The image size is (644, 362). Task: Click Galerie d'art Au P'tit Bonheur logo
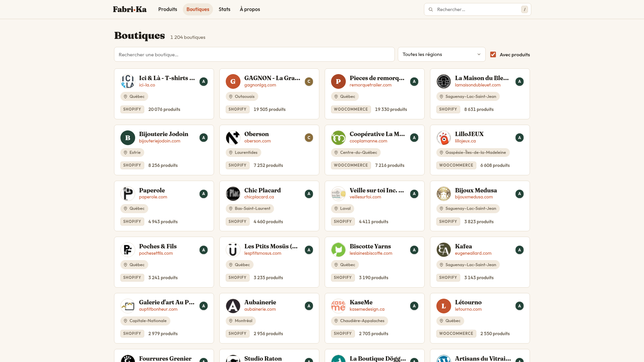point(128,306)
